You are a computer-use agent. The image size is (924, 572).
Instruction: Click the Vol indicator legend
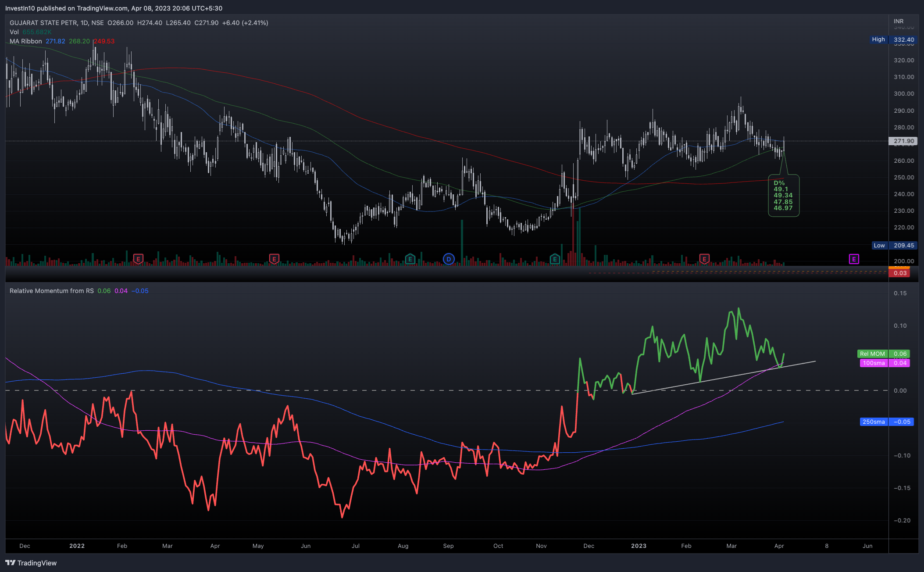point(14,32)
